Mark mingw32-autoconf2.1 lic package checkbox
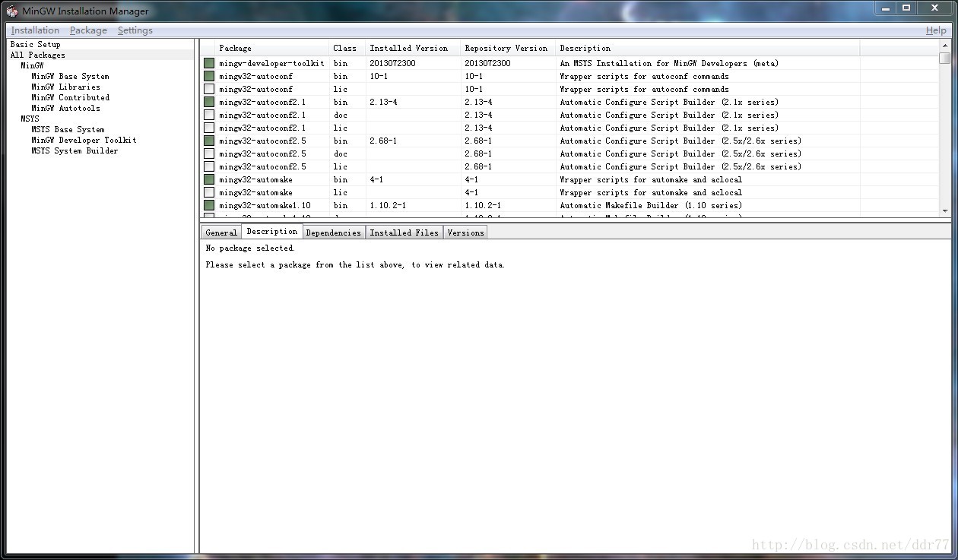 [x=209, y=128]
